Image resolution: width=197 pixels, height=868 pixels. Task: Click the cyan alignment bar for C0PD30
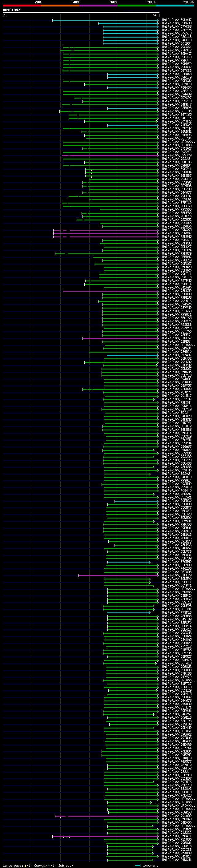click(136, 501)
